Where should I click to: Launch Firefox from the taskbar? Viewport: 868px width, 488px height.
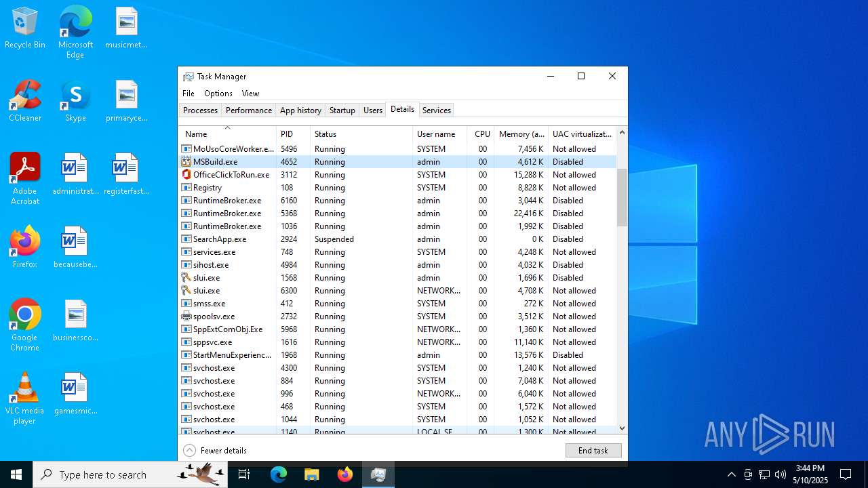click(344, 474)
